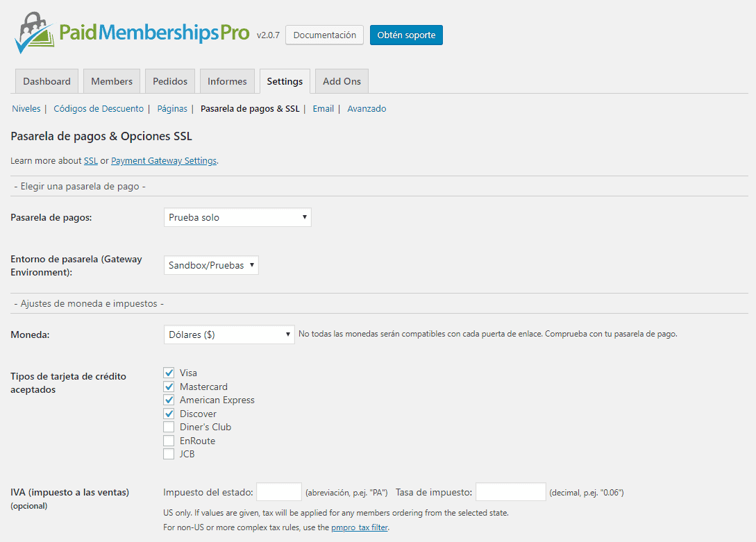Focus the Tasa de impuesto field
Viewport: 756px width, 542px height.
(510, 492)
